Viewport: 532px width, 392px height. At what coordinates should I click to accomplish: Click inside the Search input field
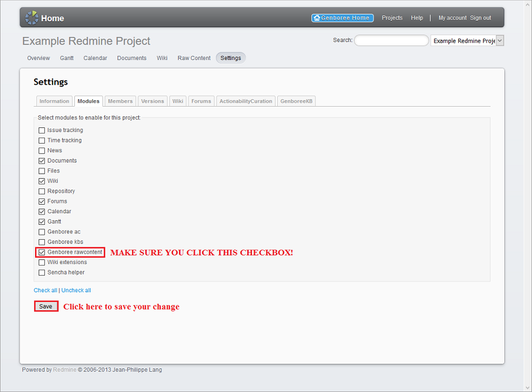(x=391, y=40)
